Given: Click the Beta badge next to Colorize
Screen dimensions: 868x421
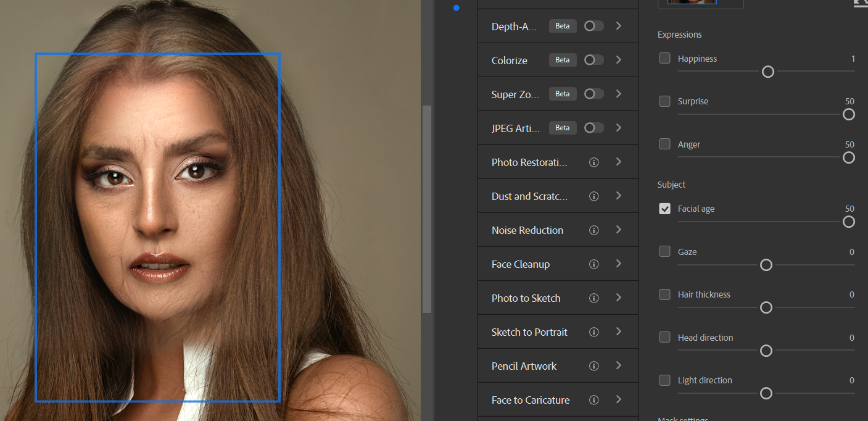Looking at the screenshot, I should coord(562,60).
